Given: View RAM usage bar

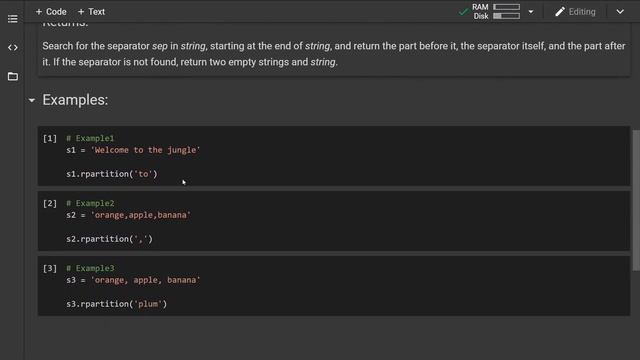Looking at the screenshot, I should [x=507, y=7].
